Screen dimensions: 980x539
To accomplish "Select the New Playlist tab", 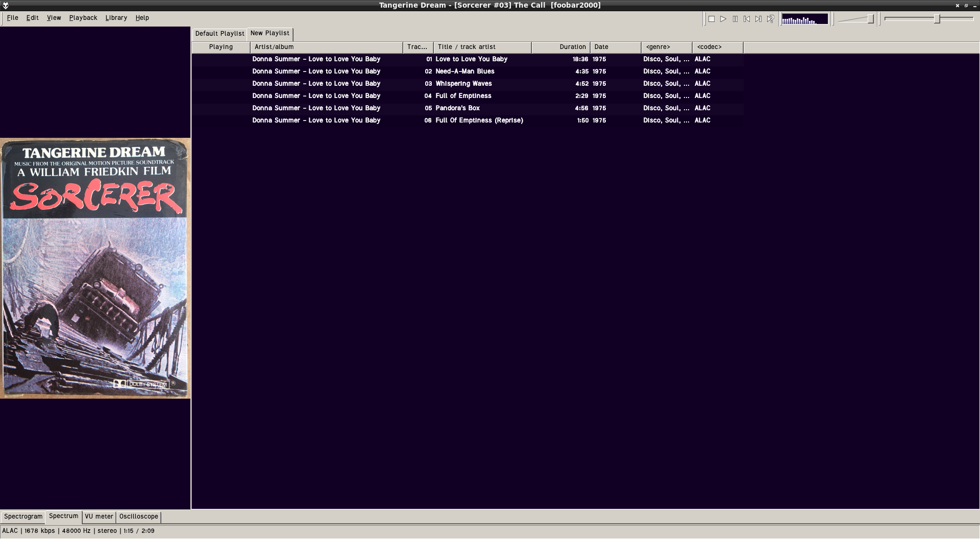I will tap(270, 33).
